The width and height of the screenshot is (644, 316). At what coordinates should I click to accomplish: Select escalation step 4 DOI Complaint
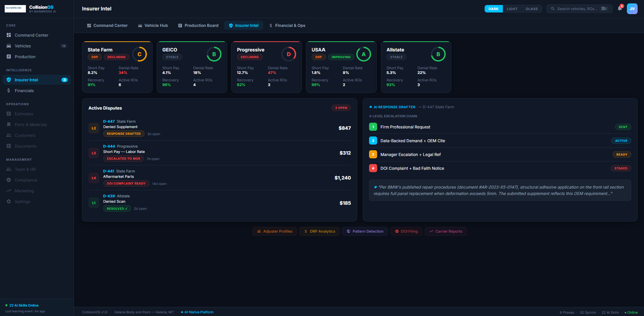click(500, 168)
